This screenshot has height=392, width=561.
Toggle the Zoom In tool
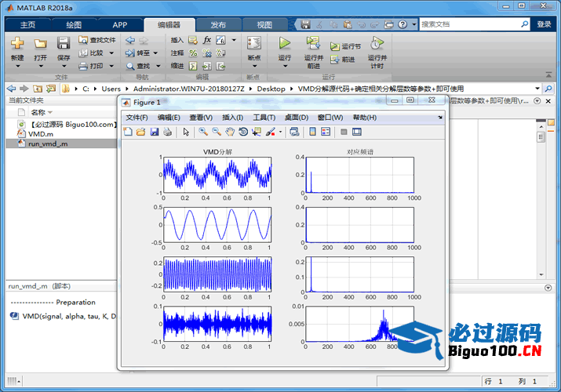coord(203,132)
